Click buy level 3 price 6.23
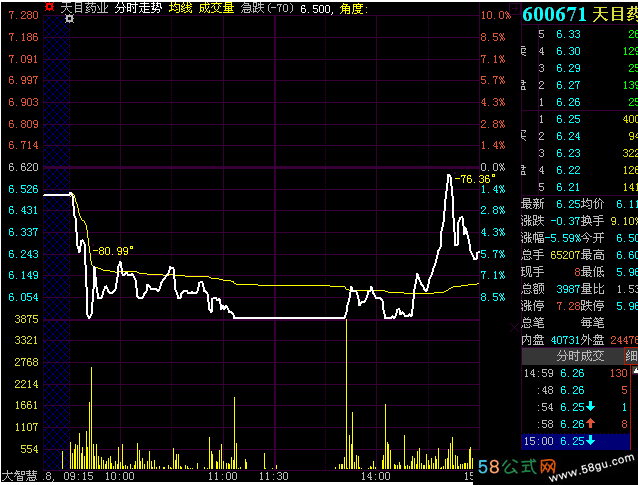Image resolution: width=638 pixels, height=485 pixels. 568,153
